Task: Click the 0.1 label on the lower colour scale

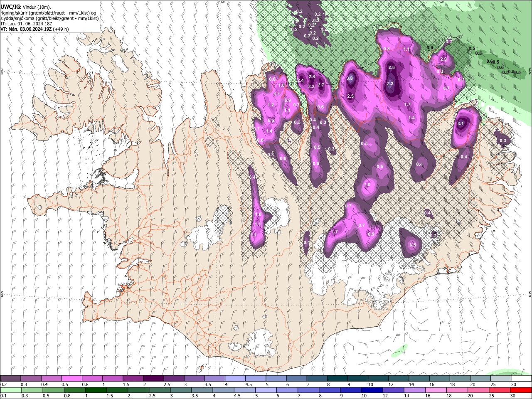Action: coord(3,396)
